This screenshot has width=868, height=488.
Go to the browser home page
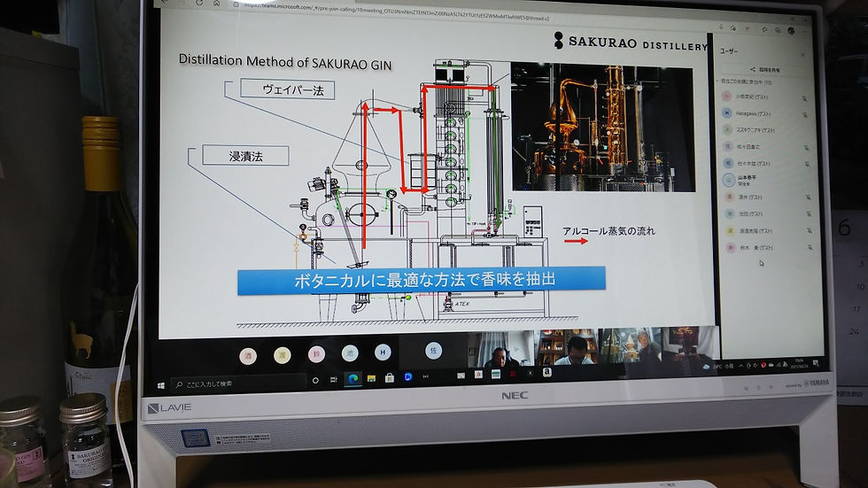click(216, 4)
